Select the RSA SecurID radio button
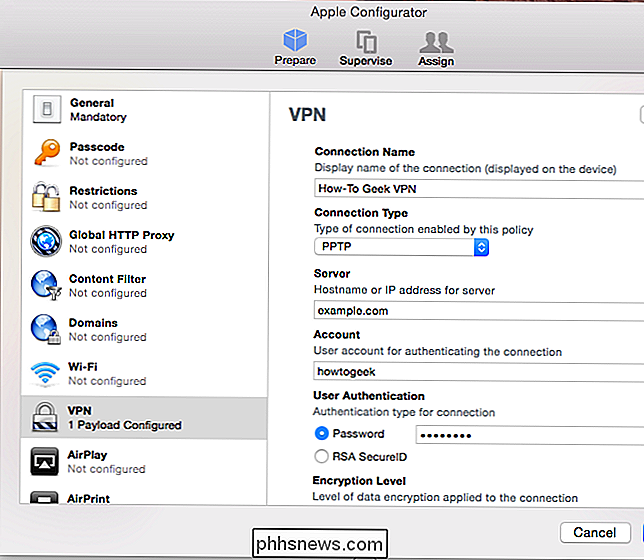 pyautogui.click(x=321, y=456)
